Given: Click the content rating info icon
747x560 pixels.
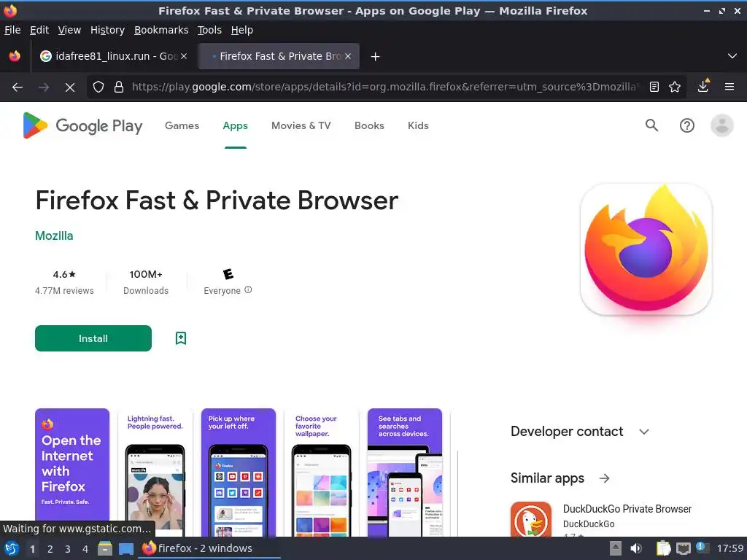Looking at the screenshot, I should tap(248, 289).
